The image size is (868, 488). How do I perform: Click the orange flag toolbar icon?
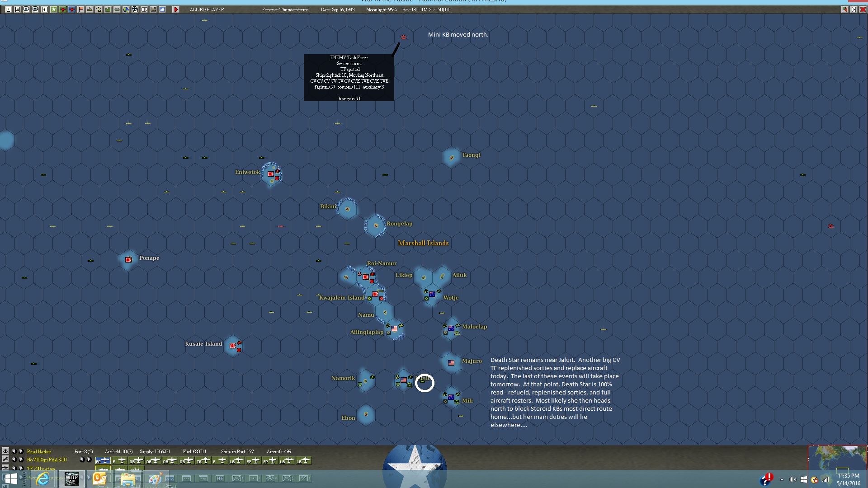(81, 9)
